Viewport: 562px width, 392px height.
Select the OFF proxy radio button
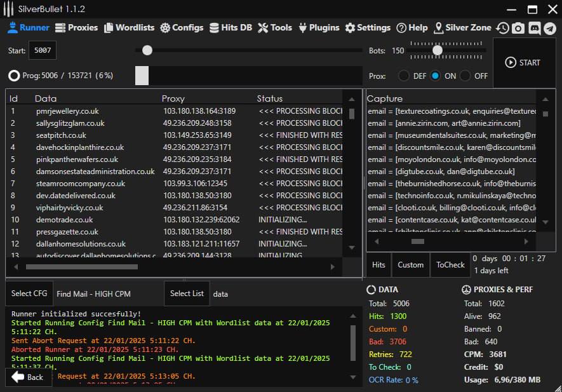point(465,76)
